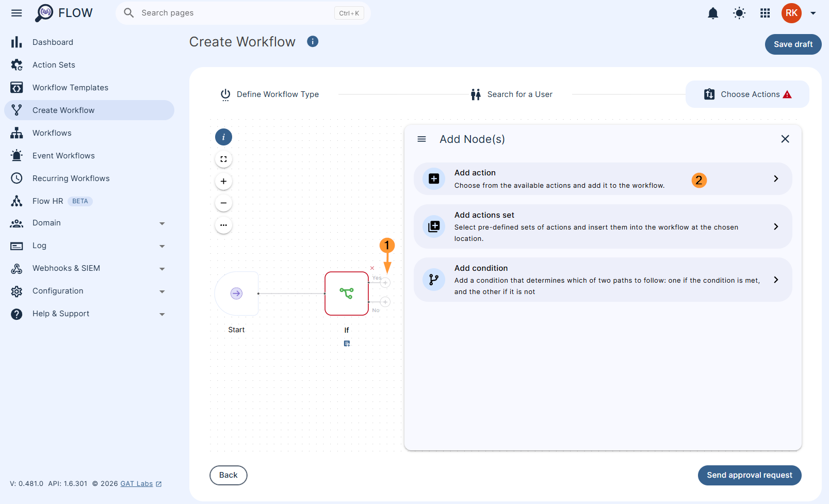Click the canvas info 'i' button
Image resolution: width=829 pixels, height=504 pixels.
click(223, 137)
